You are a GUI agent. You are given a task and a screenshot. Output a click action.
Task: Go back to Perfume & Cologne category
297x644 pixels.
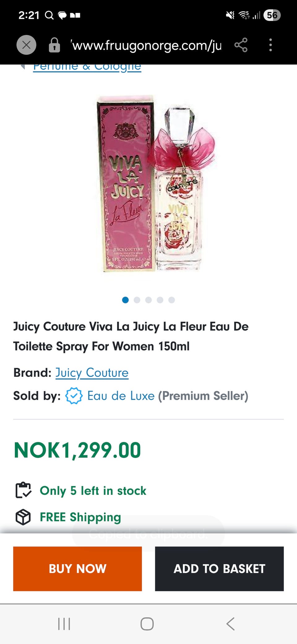[87, 67]
